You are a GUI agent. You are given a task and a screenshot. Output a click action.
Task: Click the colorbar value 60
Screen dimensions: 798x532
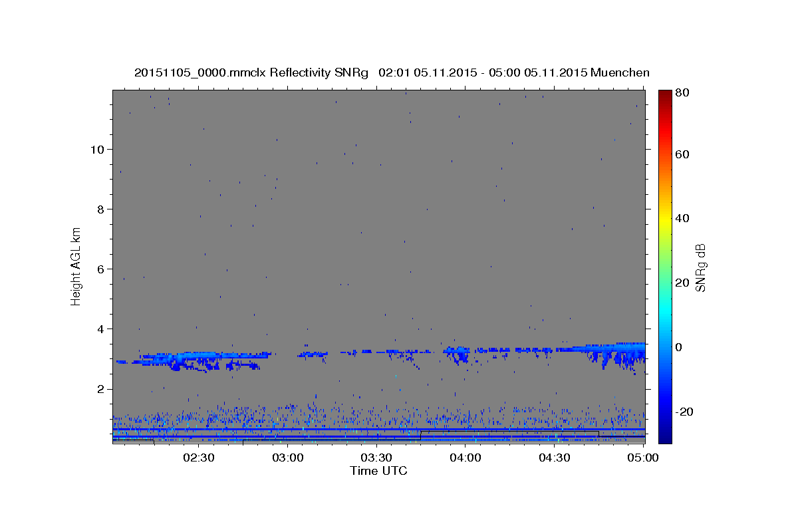[682, 154]
